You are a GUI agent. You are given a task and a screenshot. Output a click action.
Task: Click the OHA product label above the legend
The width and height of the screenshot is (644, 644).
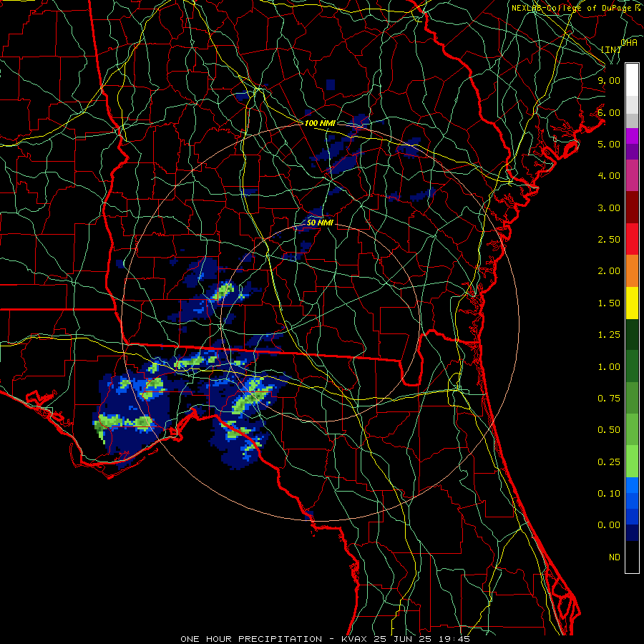(x=629, y=42)
